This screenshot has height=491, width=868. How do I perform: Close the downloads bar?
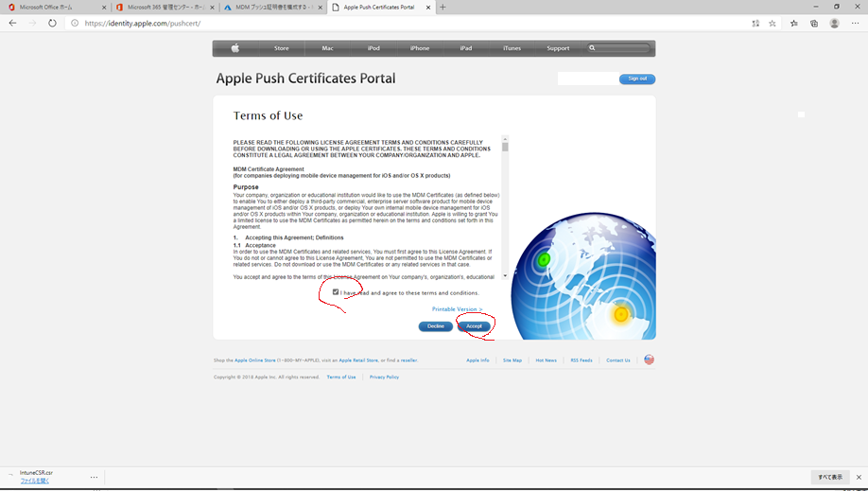point(859,477)
